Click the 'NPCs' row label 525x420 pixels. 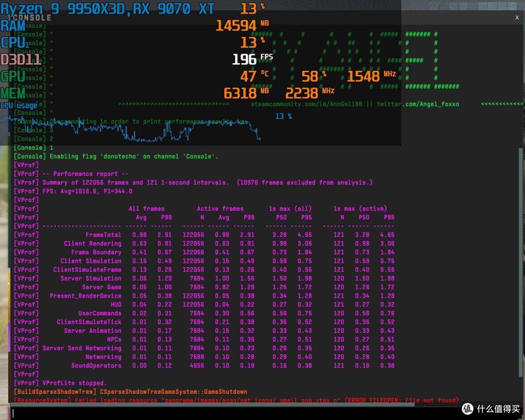click(115, 339)
